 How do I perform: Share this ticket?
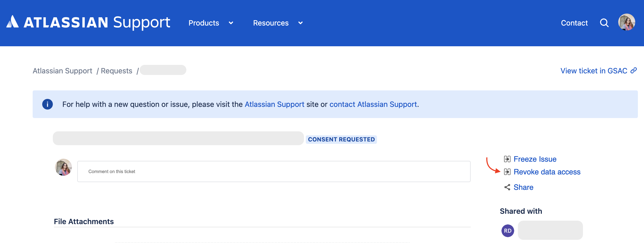pyautogui.click(x=523, y=187)
